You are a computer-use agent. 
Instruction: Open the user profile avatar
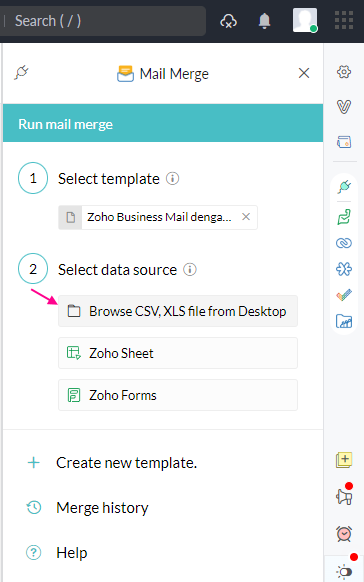305,20
